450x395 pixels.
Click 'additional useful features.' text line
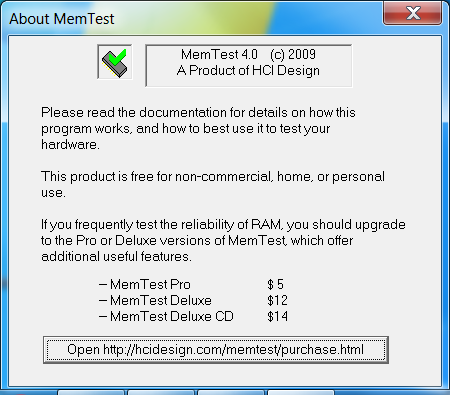[x=116, y=256]
